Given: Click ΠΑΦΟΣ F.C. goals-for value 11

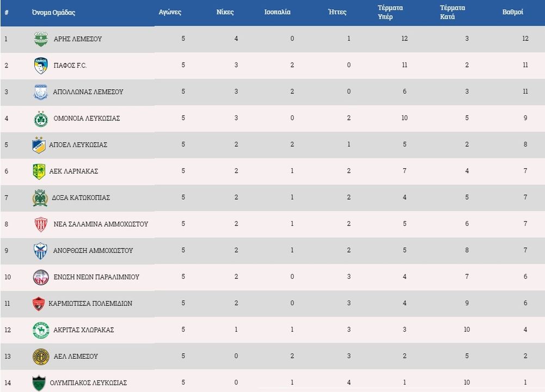Looking at the screenshot, I should click(x=405, y=65).
